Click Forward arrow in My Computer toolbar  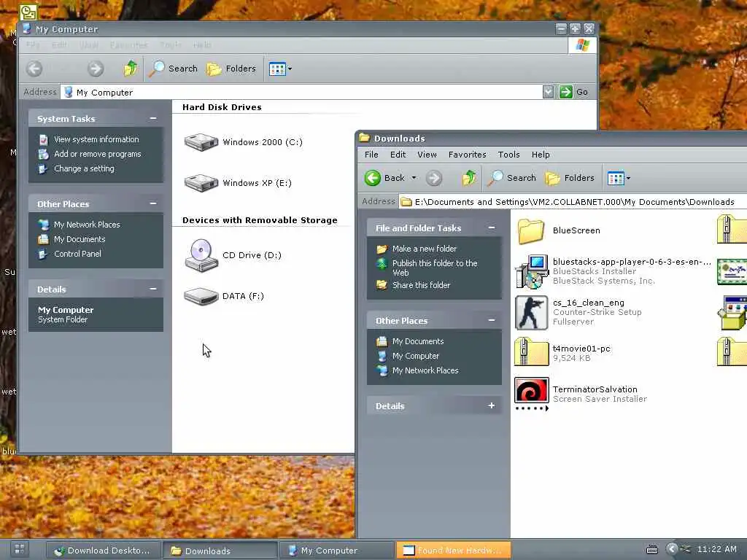pos(96,69)
